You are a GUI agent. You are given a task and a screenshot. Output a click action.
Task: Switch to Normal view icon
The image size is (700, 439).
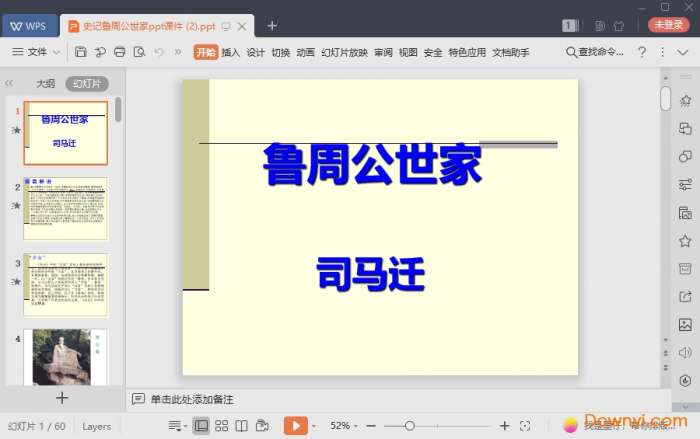pyautogui.click(x=201, y=426)
